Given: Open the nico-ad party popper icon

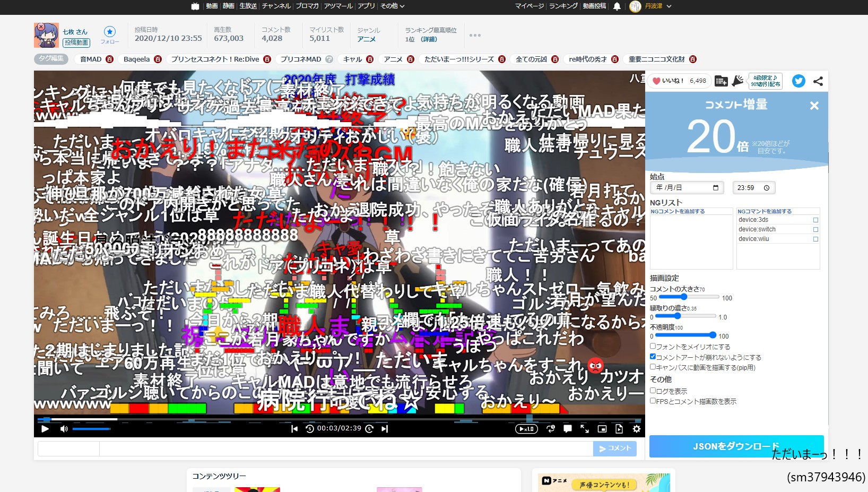Looking at the screenshot, I should tap(737, 81).
